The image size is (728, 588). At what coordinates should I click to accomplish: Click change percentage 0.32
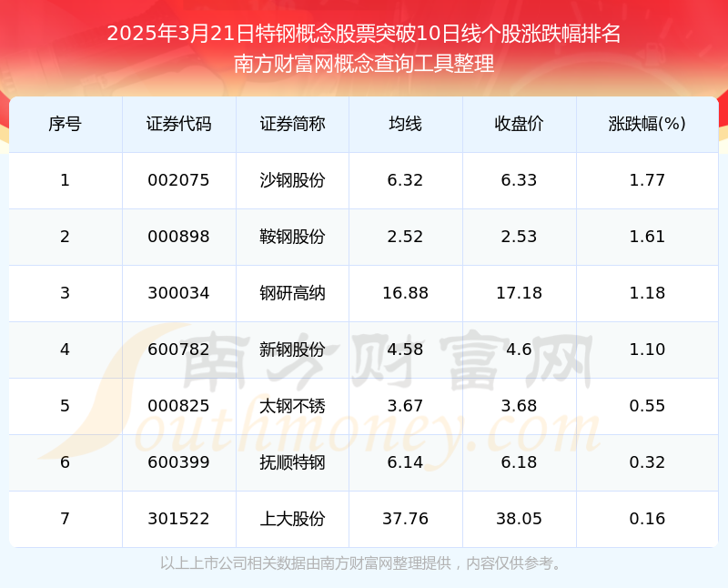pyautogui.click(x=647, y=462)
